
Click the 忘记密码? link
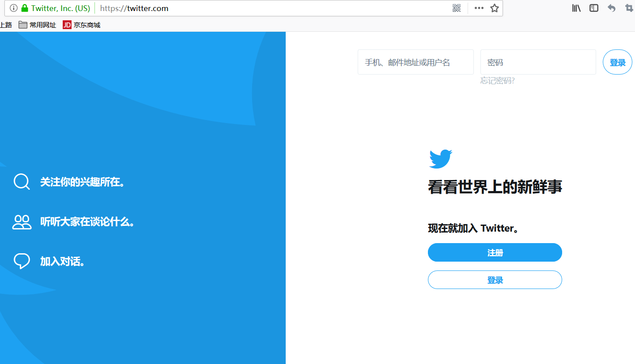click(497, 81)
